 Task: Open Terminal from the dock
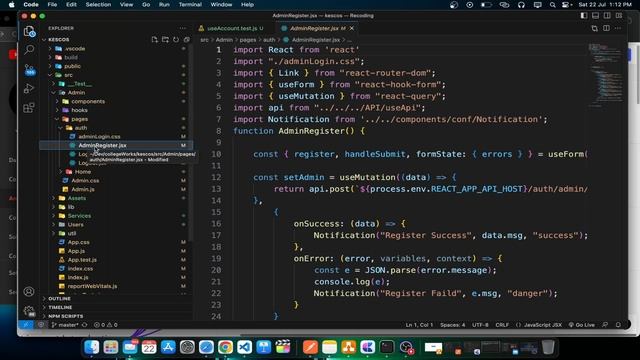point(387,347)
